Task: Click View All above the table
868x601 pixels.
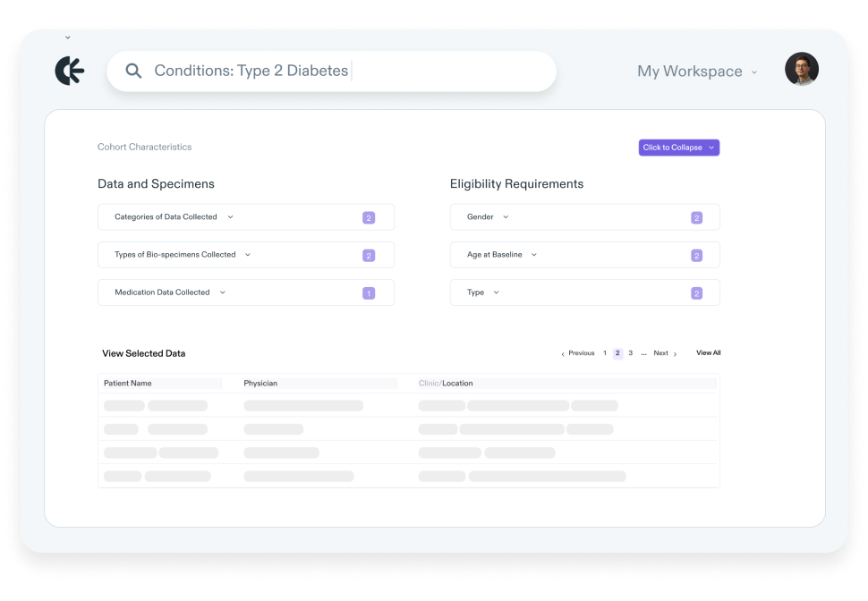Action: [x=707, y=352]
